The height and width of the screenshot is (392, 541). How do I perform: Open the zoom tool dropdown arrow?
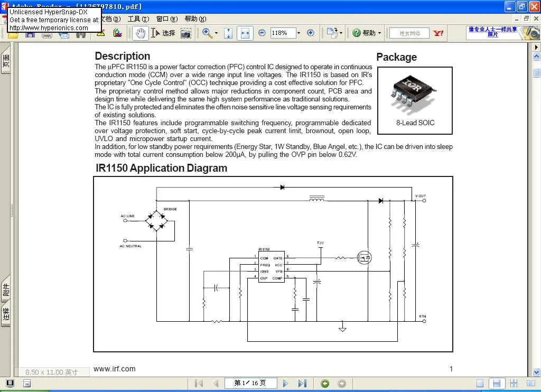coord(216,33)
